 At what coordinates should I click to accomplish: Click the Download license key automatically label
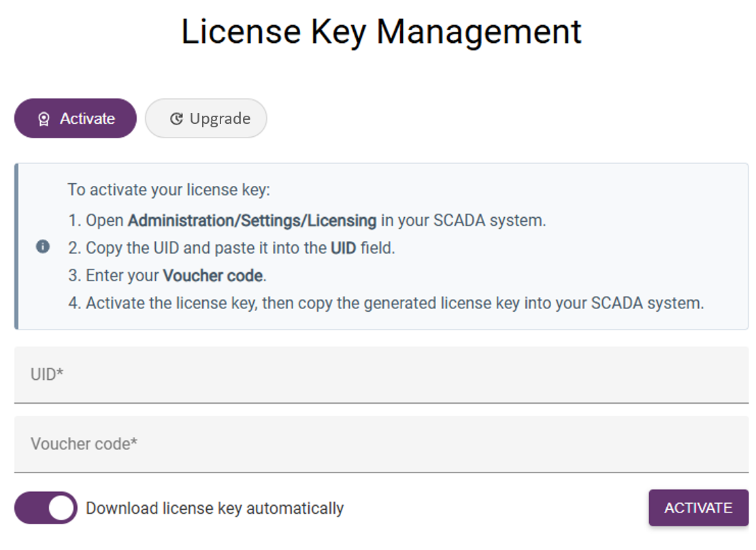coord(214,508)
